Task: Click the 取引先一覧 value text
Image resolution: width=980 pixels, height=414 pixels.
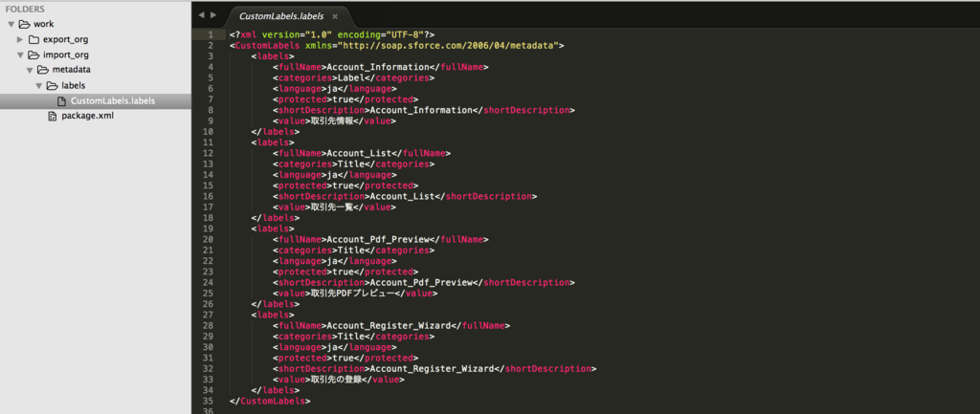Action: click(x=332, y=207)
